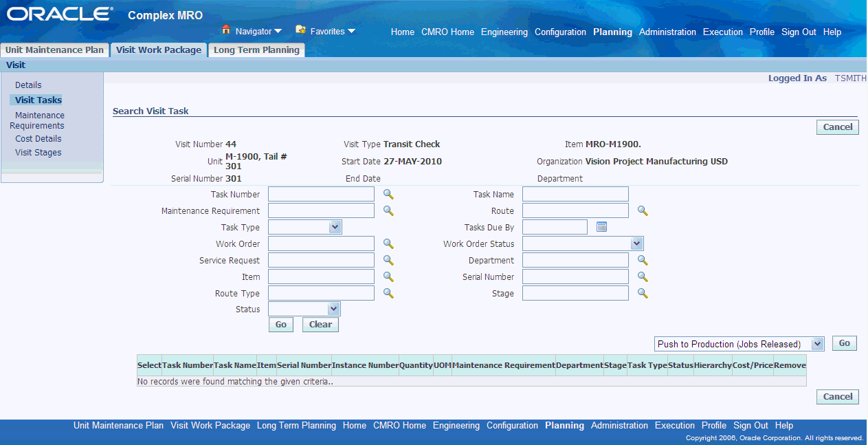Screen dimensions: 868x445
Task: Click the top Cancel button
Action: click(838, 127)
